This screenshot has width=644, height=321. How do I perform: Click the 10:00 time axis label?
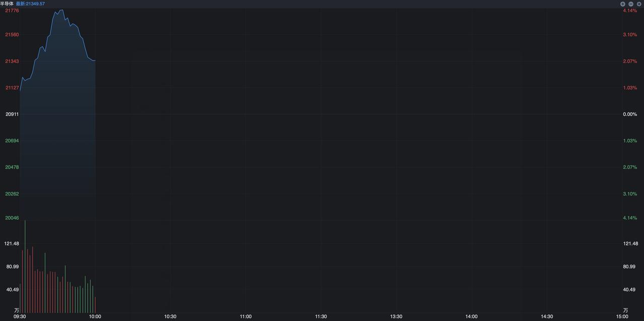click(95, 316)
